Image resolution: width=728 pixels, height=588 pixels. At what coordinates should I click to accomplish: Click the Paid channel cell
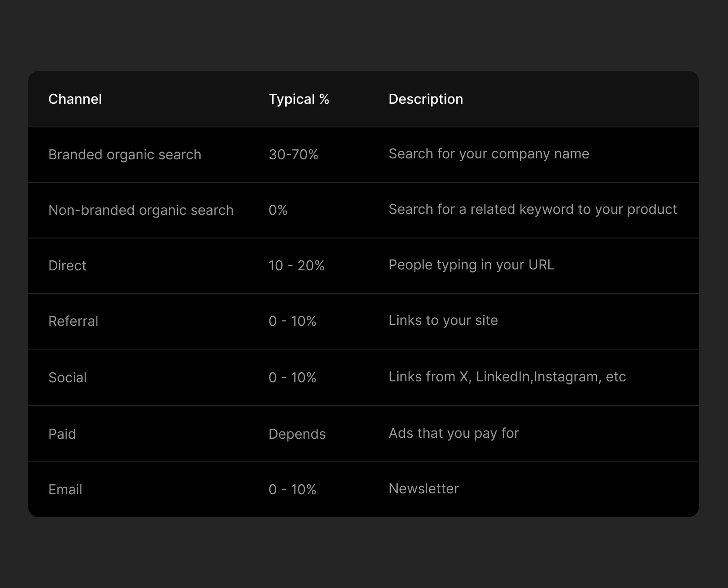point(62,434)
